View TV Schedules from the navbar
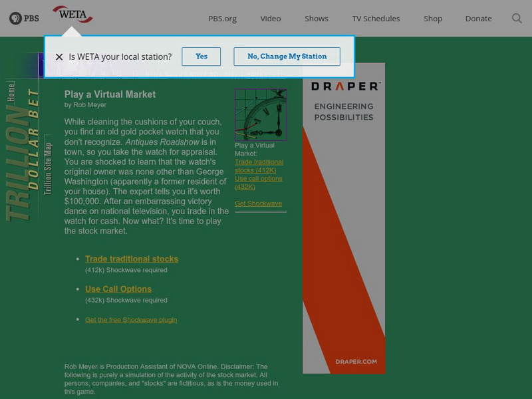Viewport: 532px width, 399px height. 376,19
